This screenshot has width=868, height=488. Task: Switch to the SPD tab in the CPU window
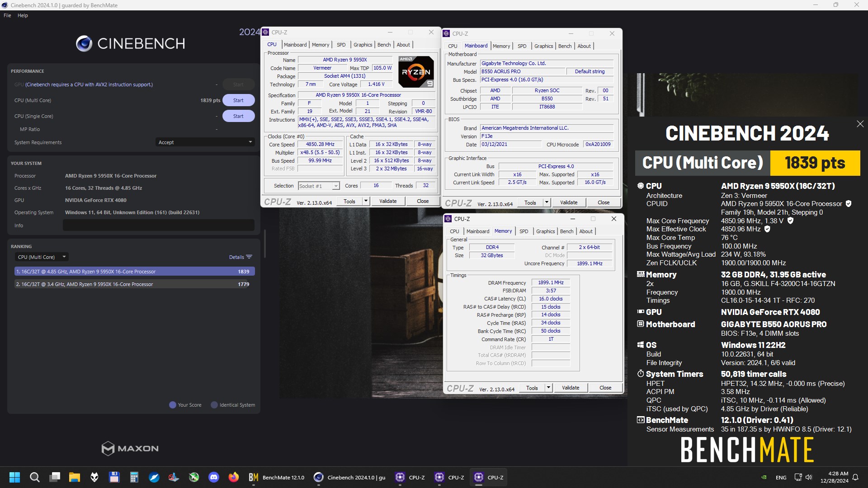click(341, 45)
